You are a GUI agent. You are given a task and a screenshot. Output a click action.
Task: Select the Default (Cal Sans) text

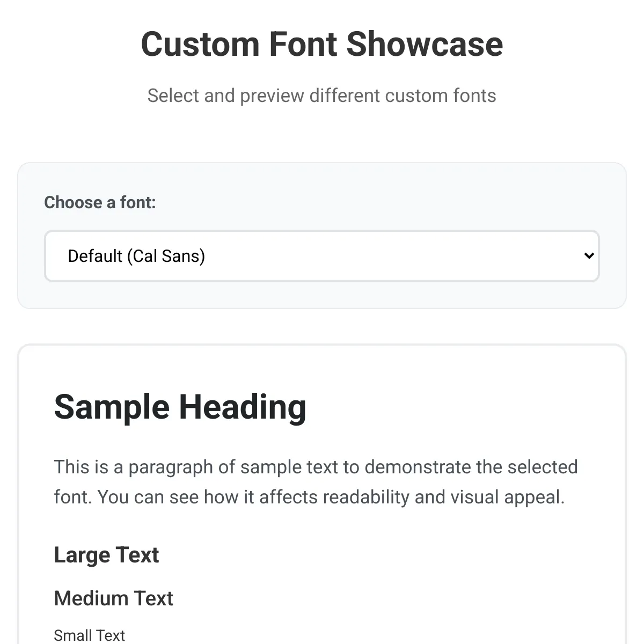136,256
